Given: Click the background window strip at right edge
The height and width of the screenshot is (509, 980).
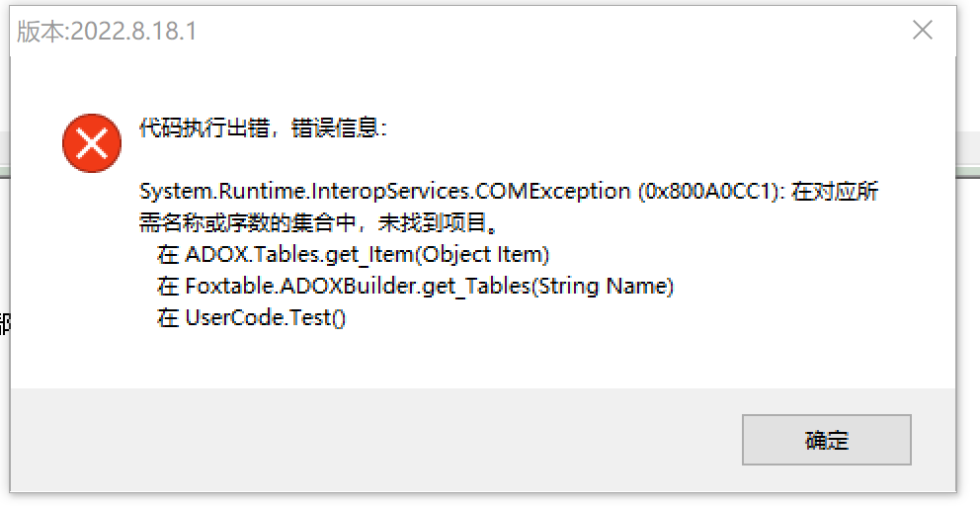Looking at the screenshot, I should pos(968,155).
